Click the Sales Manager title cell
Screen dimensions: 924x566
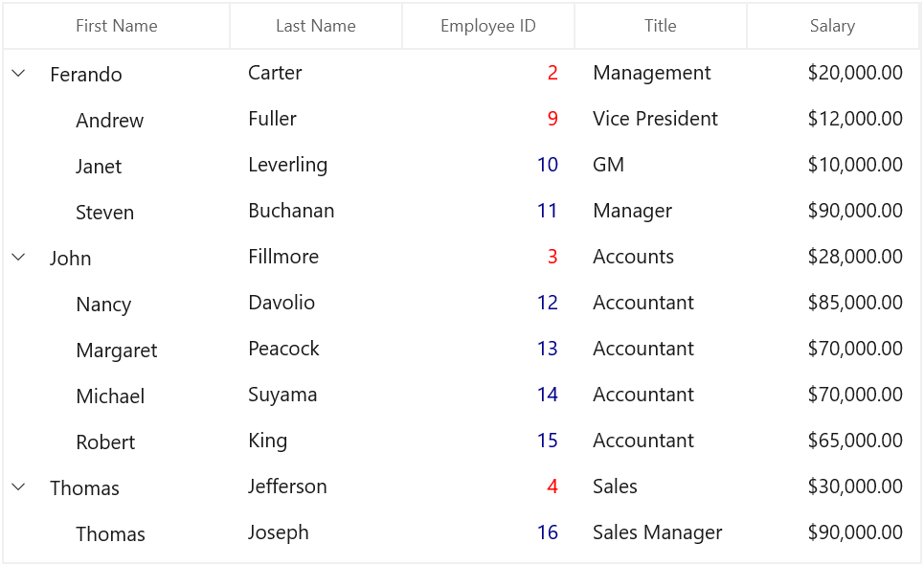(x=658, y=533)
